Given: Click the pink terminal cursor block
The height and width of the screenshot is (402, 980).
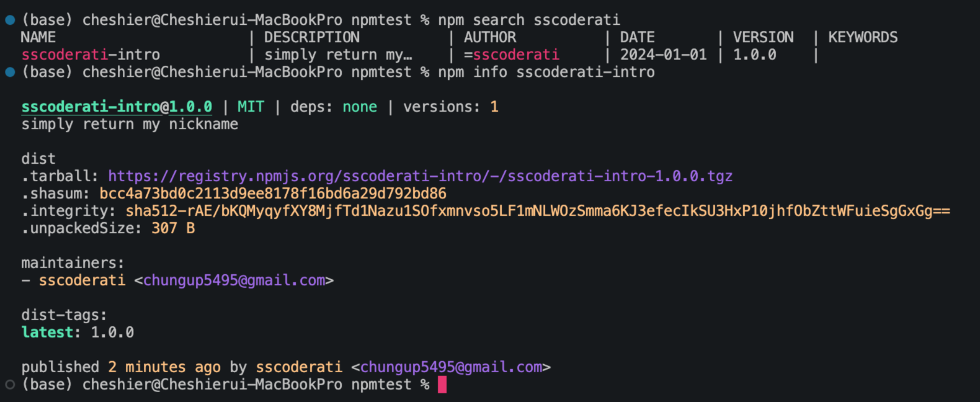Looking at the screenshot, I should pos(442,385).
